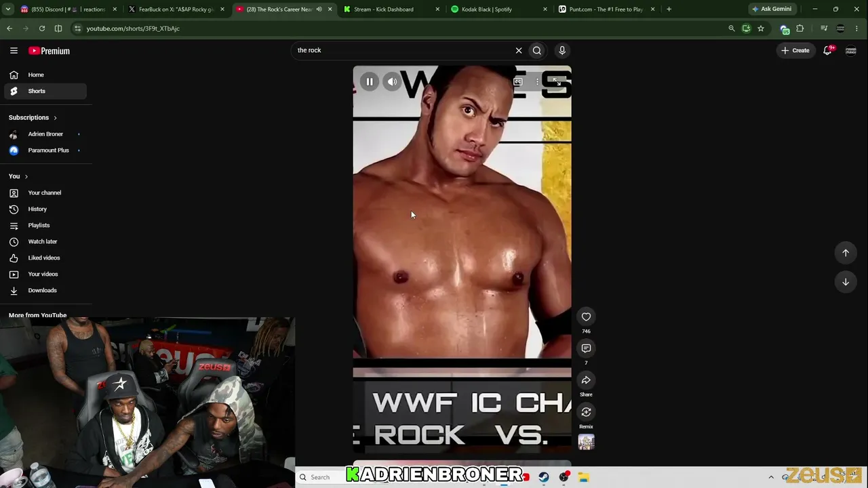Go to Home in the sidebar
Screen dimensions: 868x488
click(45, 75)
